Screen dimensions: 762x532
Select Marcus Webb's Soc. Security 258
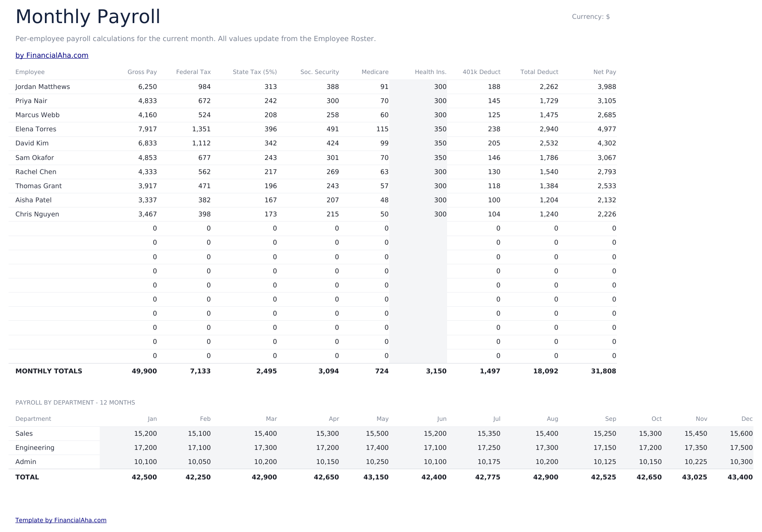tap(332, 115)
